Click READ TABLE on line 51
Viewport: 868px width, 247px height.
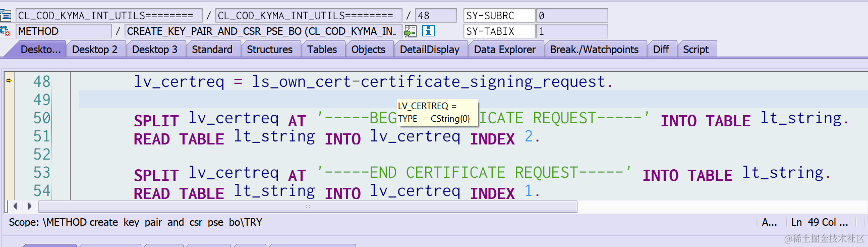tap(179, 139)
